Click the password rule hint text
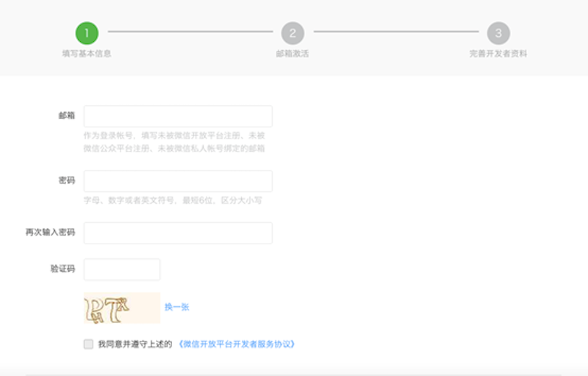The image size is (588, 376). tap(173, 200)
